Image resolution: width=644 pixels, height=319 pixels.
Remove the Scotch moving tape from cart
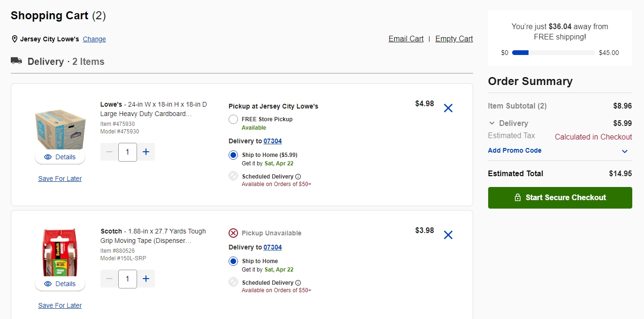(x=448, y=235)
